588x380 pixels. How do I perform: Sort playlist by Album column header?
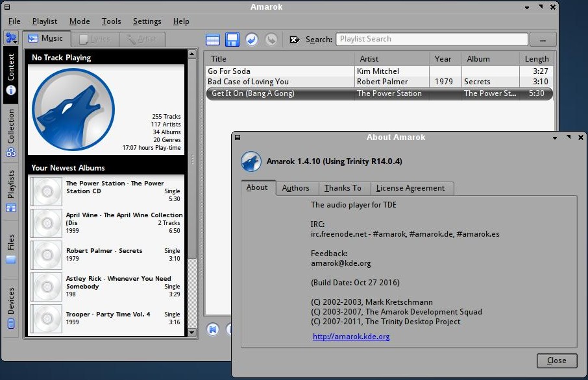pos(491,59)
